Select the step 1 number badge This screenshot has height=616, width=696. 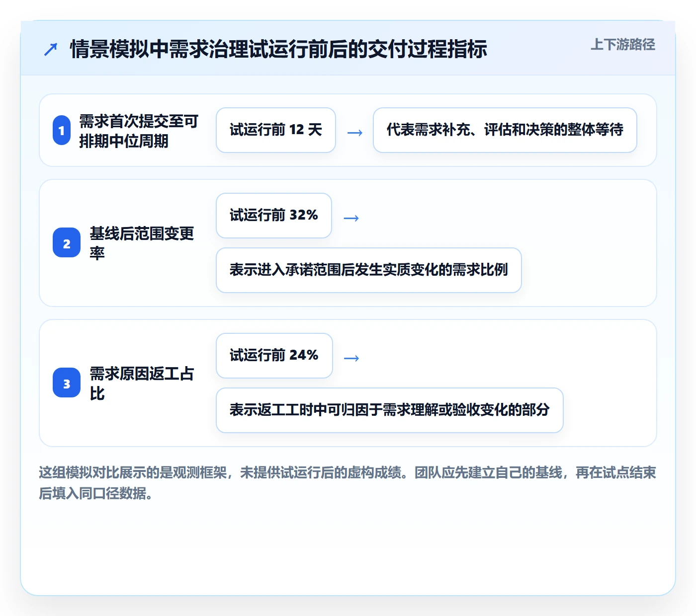(x=62, y=130)
